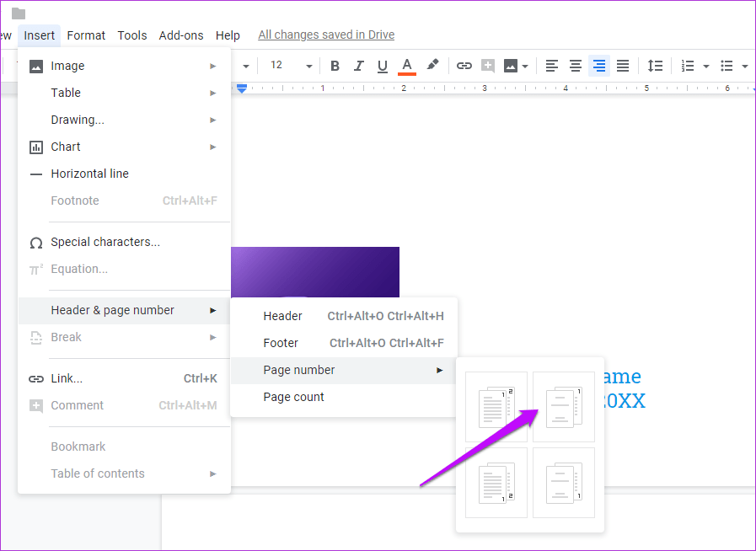Click the center align icon

point(576,66)
